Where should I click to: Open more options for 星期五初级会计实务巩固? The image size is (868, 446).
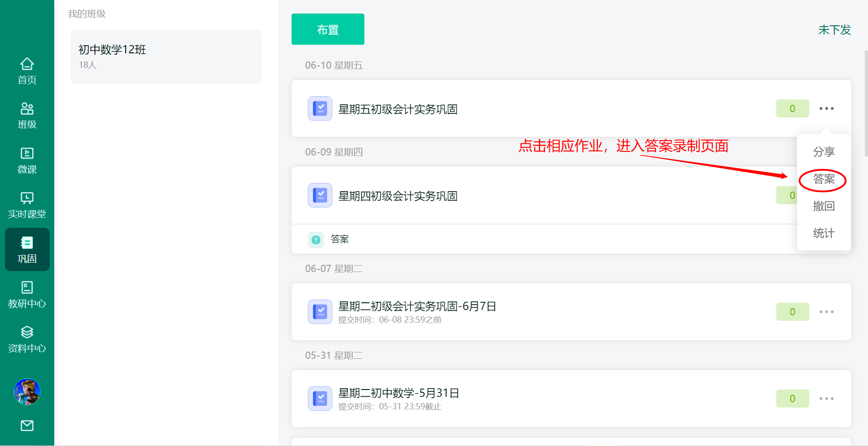click(826, 108)
